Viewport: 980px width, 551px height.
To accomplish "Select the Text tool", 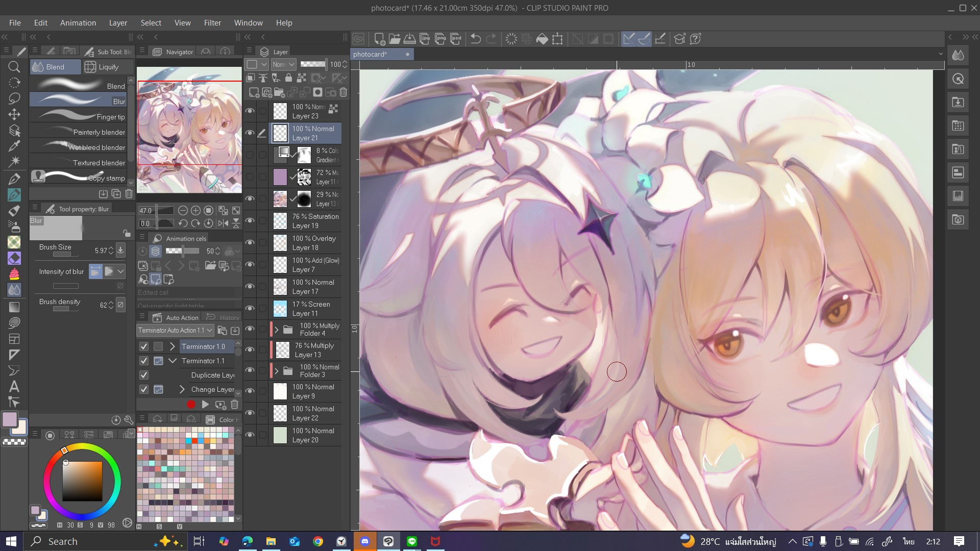I will tap(14, 386).
